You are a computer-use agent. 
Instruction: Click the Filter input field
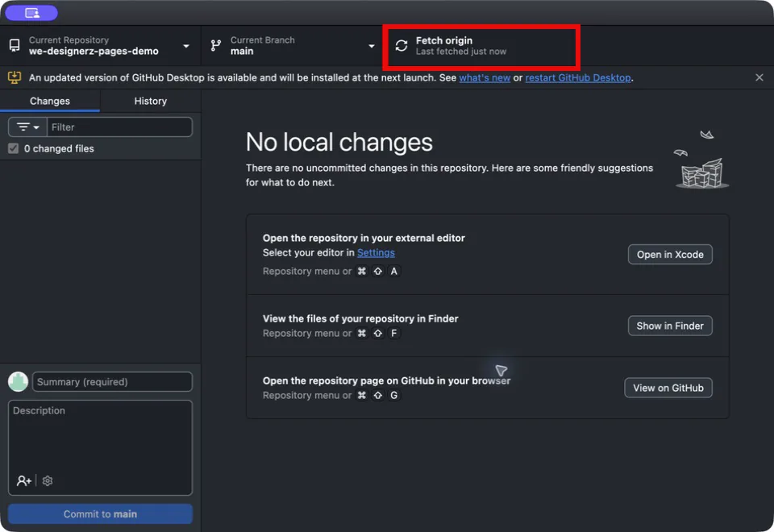(119, 127)
